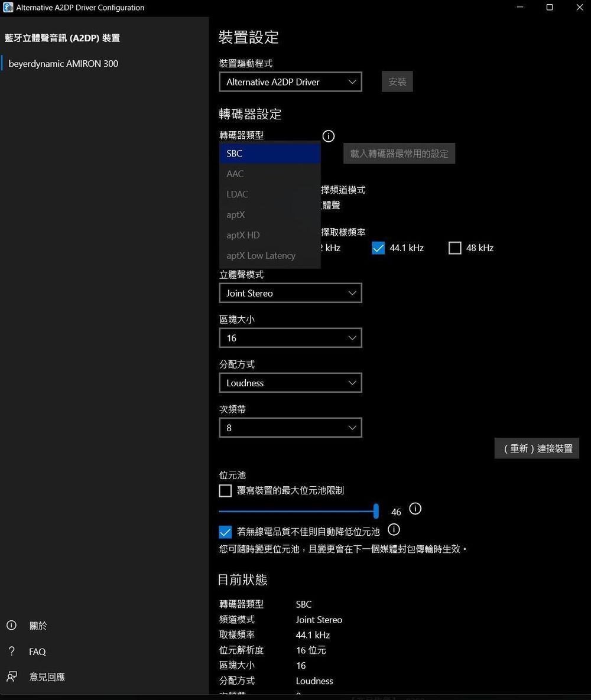591x700 pixels.
Task: Enable 覆寫裝置的最大位元池限制 checkbox
Action: click(x=225, y=491)
